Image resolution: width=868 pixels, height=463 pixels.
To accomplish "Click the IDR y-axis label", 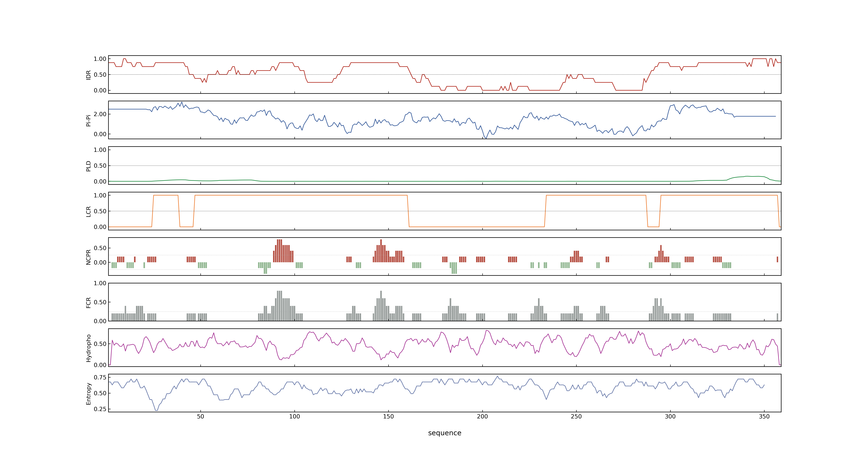I will 89,75.
